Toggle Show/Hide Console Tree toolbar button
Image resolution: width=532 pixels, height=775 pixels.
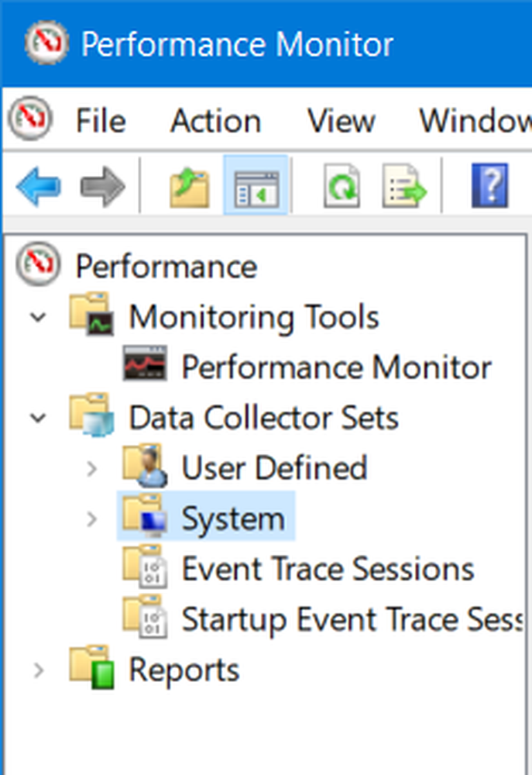[256, 186]
